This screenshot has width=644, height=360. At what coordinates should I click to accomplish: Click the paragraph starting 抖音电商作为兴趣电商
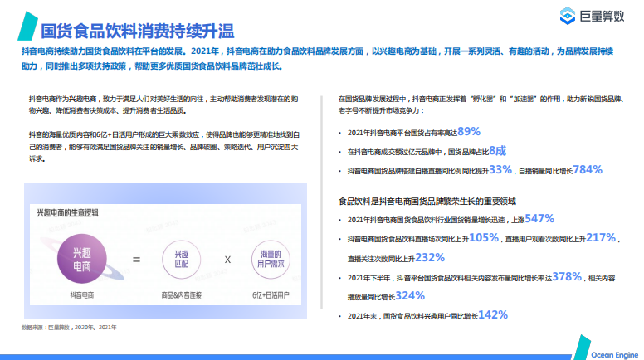(x=163, y=105)
